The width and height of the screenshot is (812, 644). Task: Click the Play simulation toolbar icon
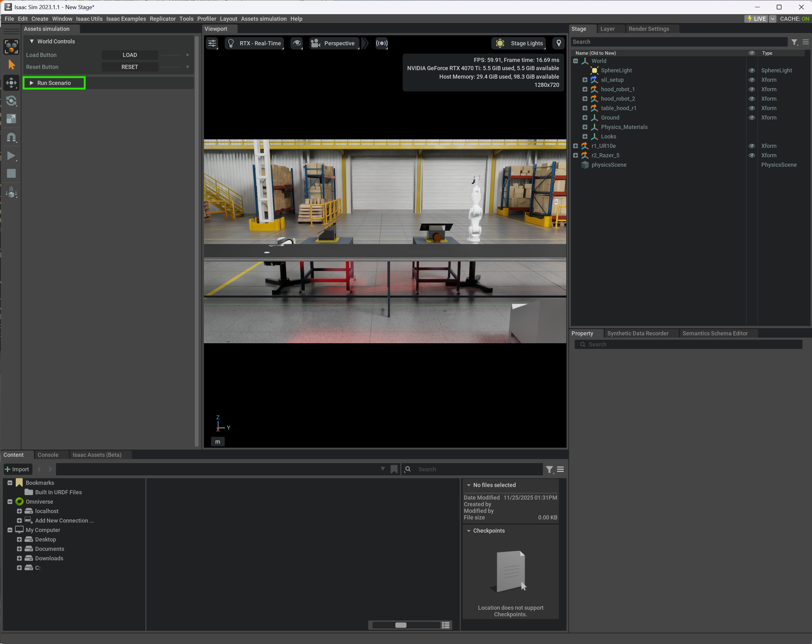pyautogui.click(x=11, y=156)
